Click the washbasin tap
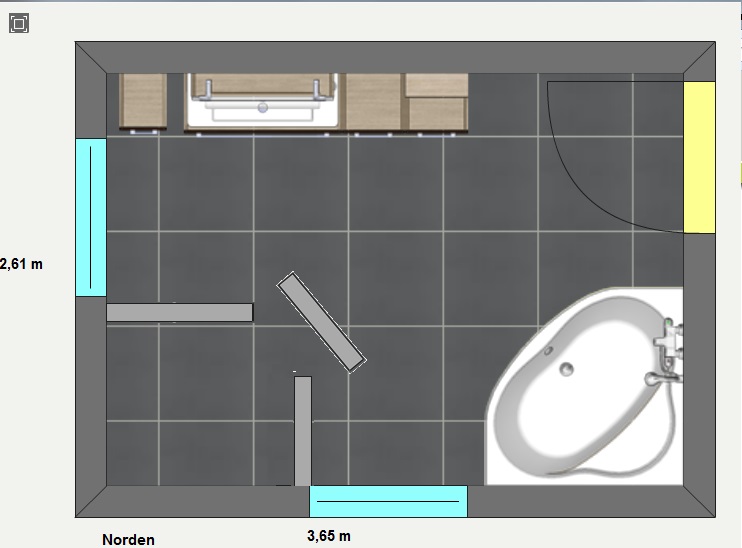742x548 pixels. tap(263, 104)
